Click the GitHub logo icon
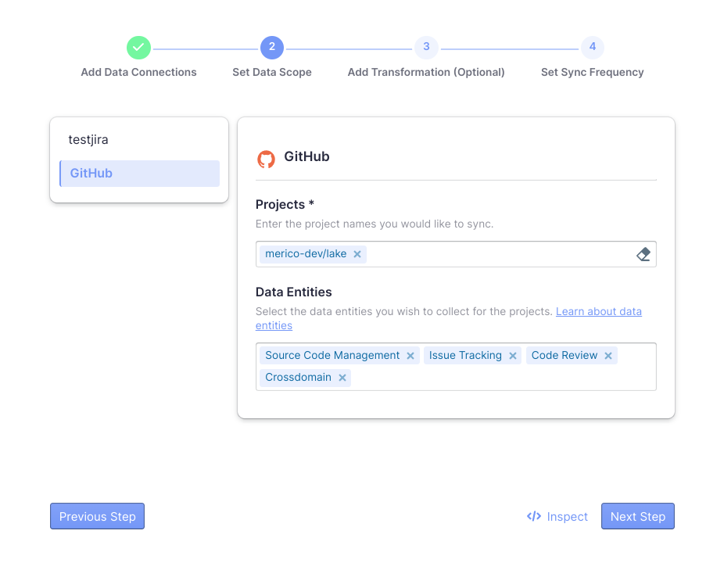 point(266,160)
